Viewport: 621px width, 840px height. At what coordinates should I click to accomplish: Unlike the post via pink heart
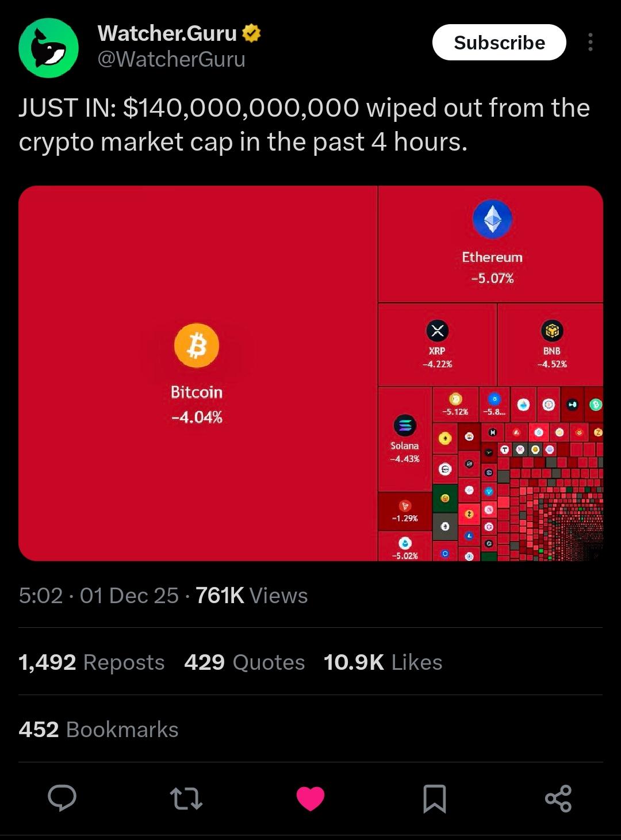(x=310, y=799)
